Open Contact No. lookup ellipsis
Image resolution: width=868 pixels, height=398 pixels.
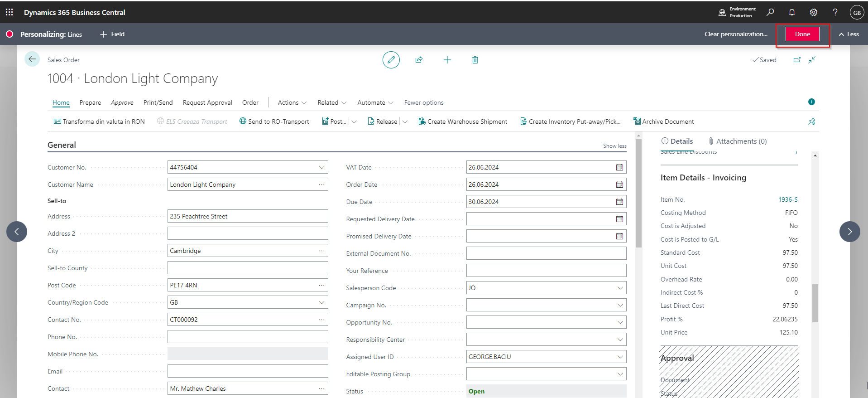[x=321, y=320]
